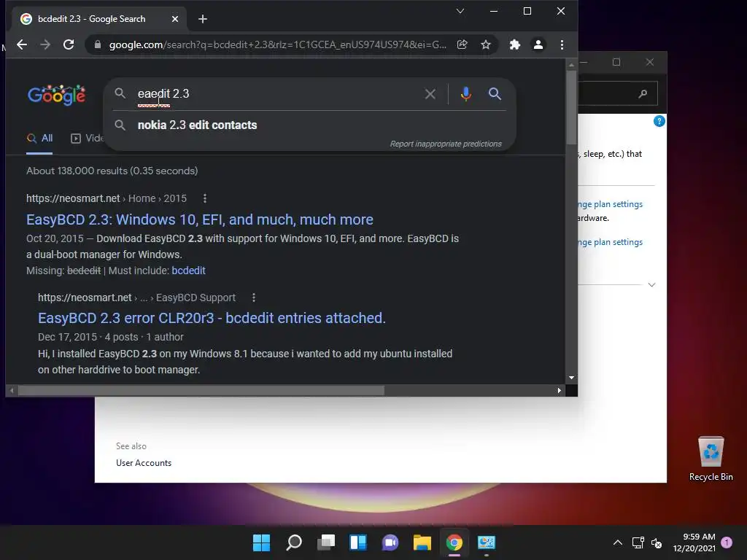Open clock and date 9:59 AM

tap(694, 542)
